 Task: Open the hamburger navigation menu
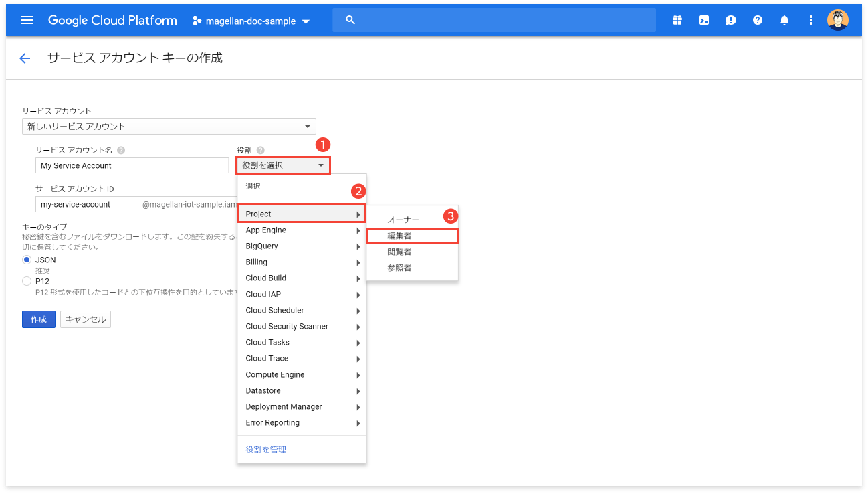click(x=27, y=20)
